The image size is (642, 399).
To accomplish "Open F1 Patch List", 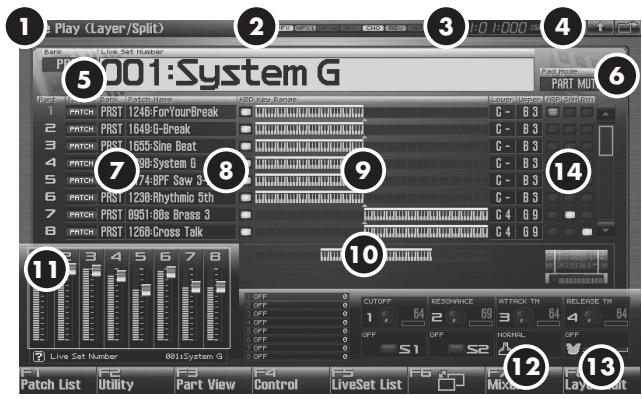I will pos(57,380).
